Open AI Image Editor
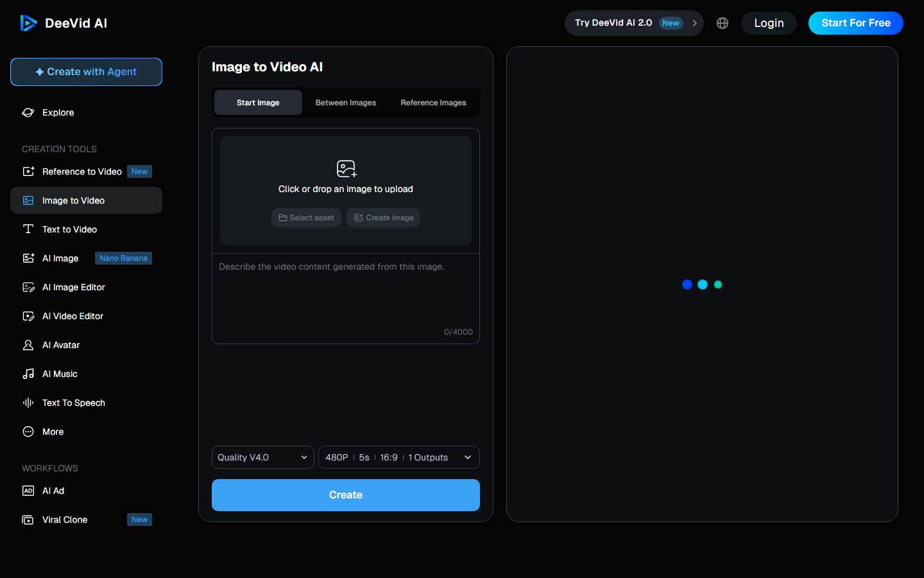 pos(86,287)
